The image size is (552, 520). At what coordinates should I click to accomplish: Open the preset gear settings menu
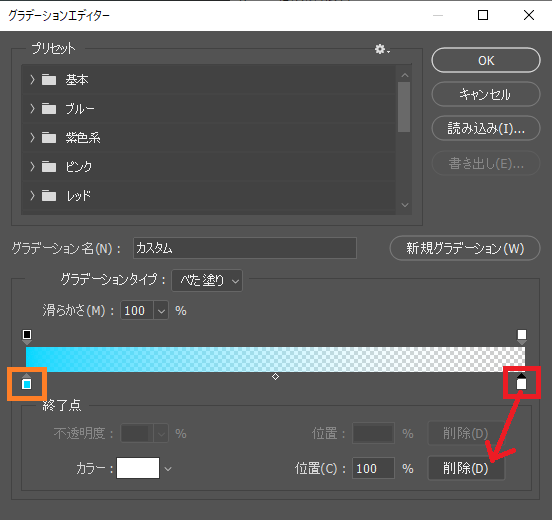tap(382, 49)
